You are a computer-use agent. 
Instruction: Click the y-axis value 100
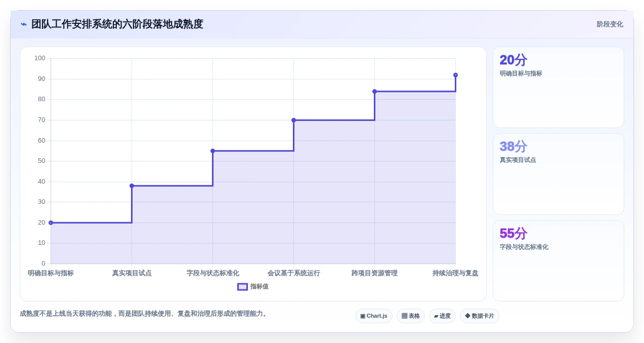(39, 58)
